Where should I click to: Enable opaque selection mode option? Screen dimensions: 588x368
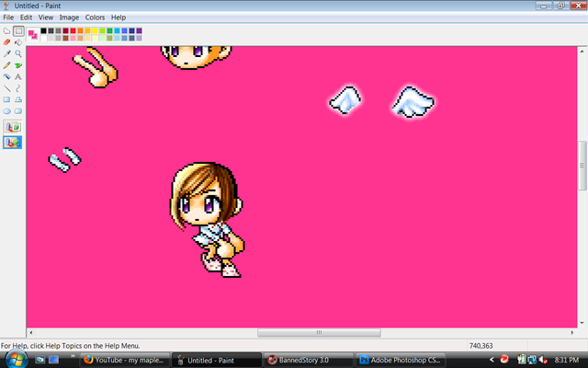[x=12, y=127]
